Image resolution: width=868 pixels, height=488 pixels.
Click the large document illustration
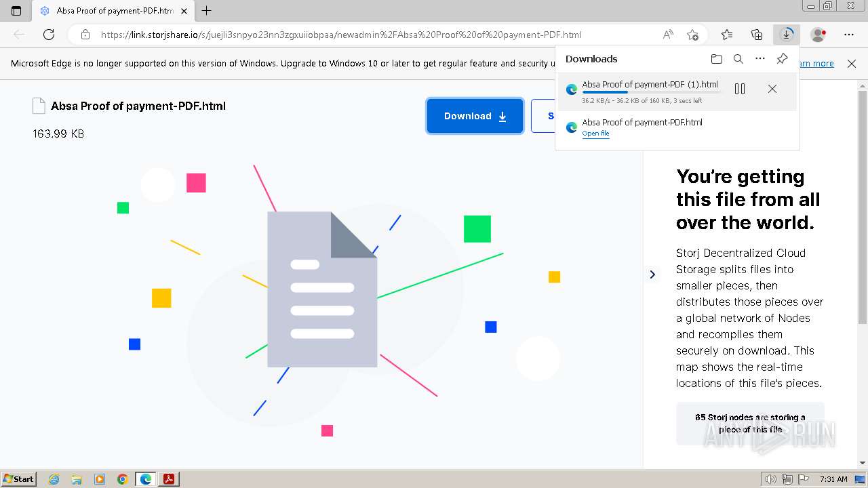pos(322,289)
